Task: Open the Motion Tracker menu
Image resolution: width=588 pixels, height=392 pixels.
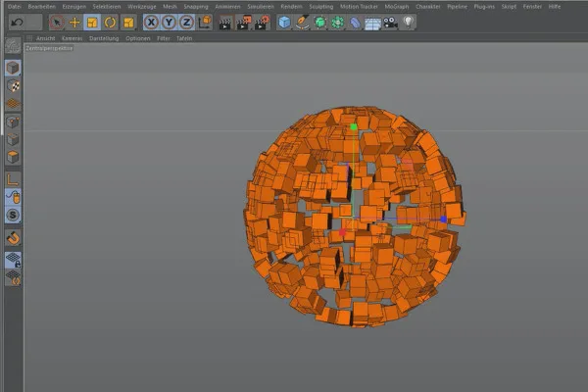Action: 359,7
